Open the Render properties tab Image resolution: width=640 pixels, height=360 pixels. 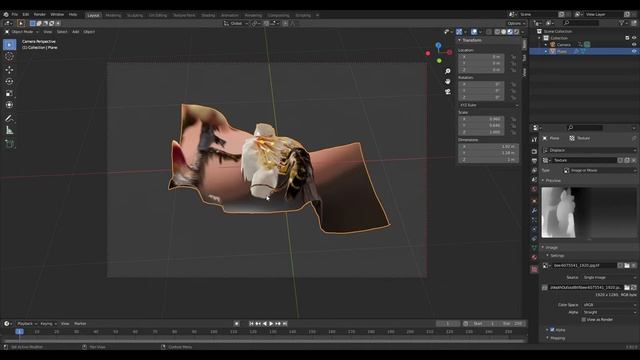click(x=534, y=151)
